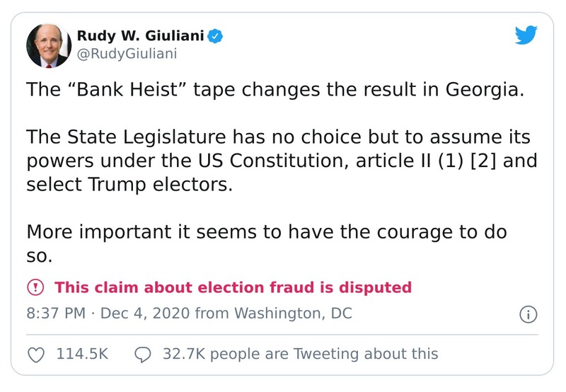Open the circled info icon
Viewport: 566px width, 392px height.
click(x=528, y=314)
